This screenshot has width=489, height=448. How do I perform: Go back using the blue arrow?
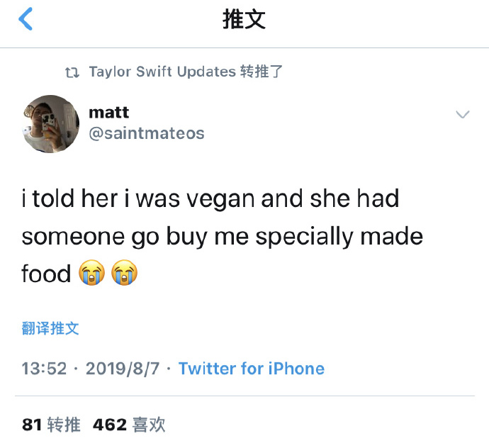pyautogui.click(x=26, y=19)
